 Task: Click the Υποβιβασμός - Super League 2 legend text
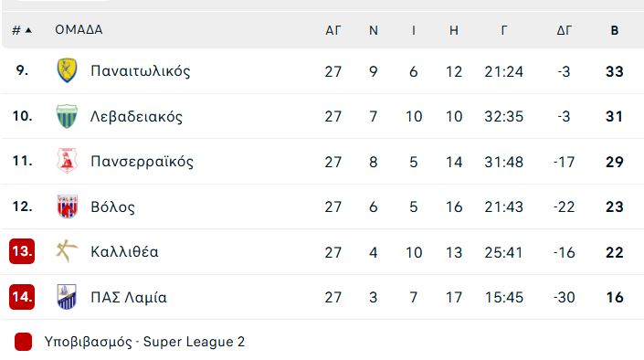click(x=144, y=342)
